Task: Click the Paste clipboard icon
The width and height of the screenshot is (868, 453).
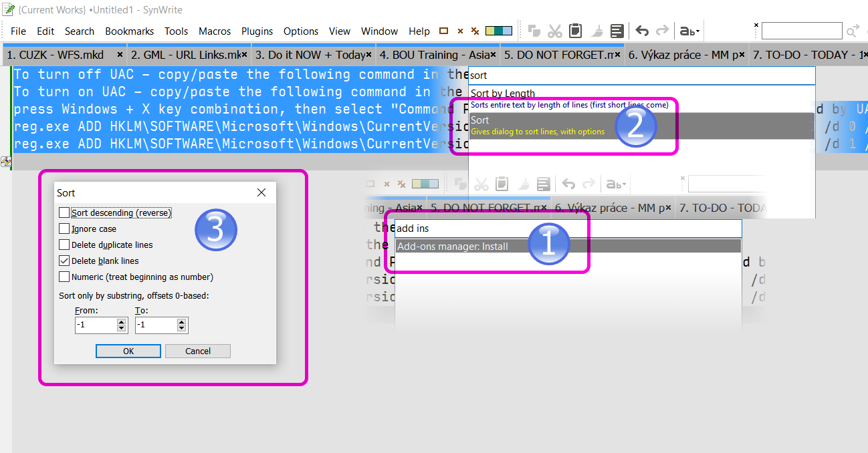Action: [575, 31]
